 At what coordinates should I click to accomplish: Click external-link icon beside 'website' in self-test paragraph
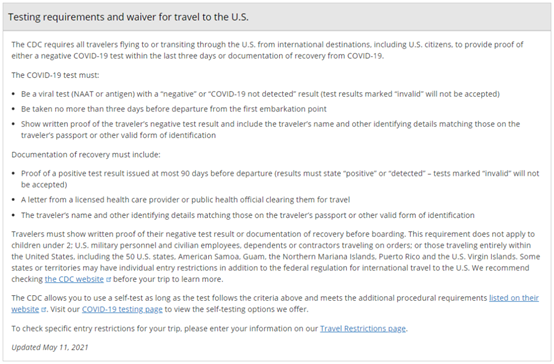pyautogui.click(x=43, y=310)
